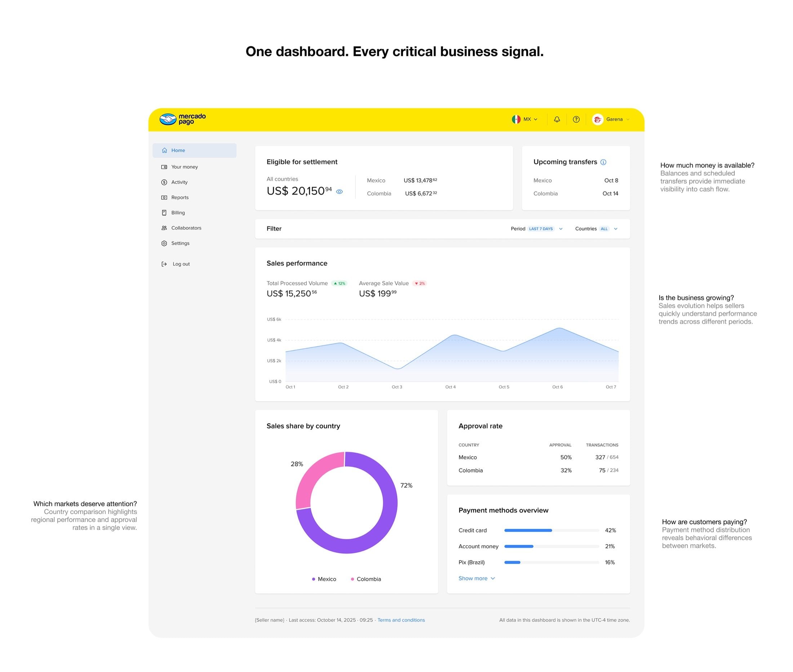This screenshot has width=793, height=672.
Task: Go to Home in sidebar
Action: click(x=194, y=151)
